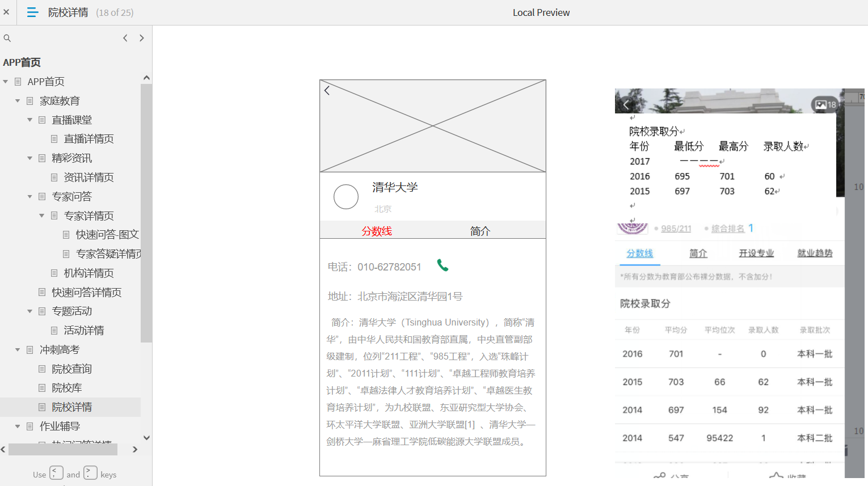Screen dimensions: 868x486
Task: Collapse the 精彩资讯 tree node
Action: coord(30,158)
